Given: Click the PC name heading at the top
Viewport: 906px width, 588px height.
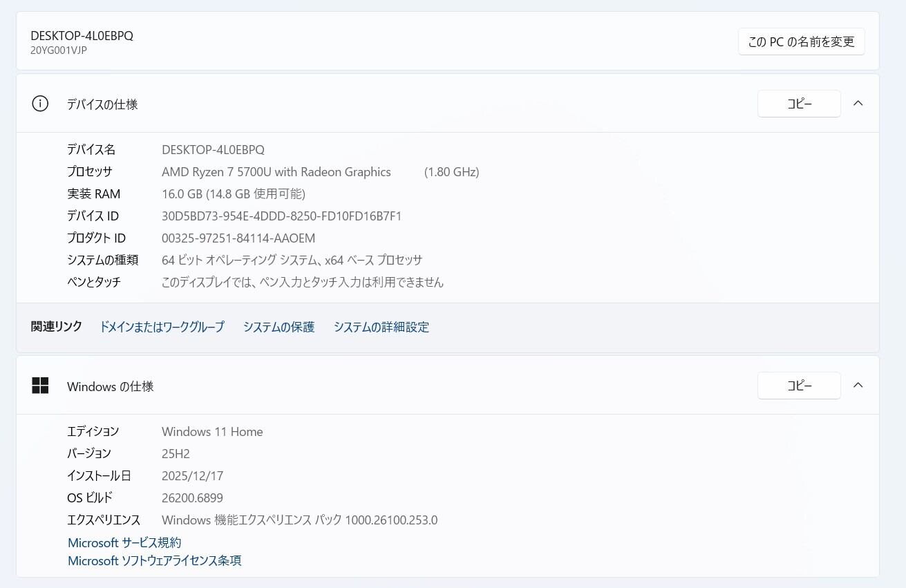Looking at the screenshot, I should [82, 36].
